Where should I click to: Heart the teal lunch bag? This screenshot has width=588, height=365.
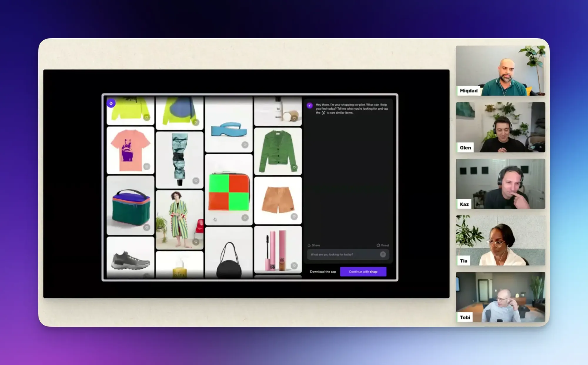pyautogui.click(x=147, y=227)
